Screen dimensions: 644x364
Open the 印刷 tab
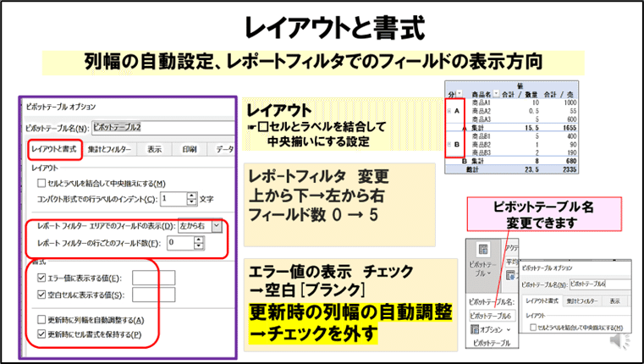click(190, 150)
